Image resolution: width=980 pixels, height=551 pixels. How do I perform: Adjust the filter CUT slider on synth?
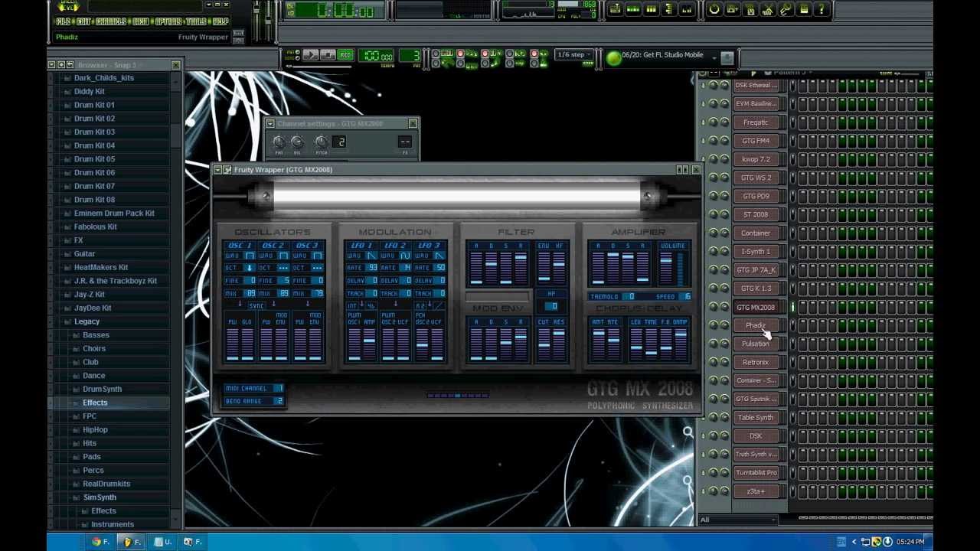tap(543, 344)
